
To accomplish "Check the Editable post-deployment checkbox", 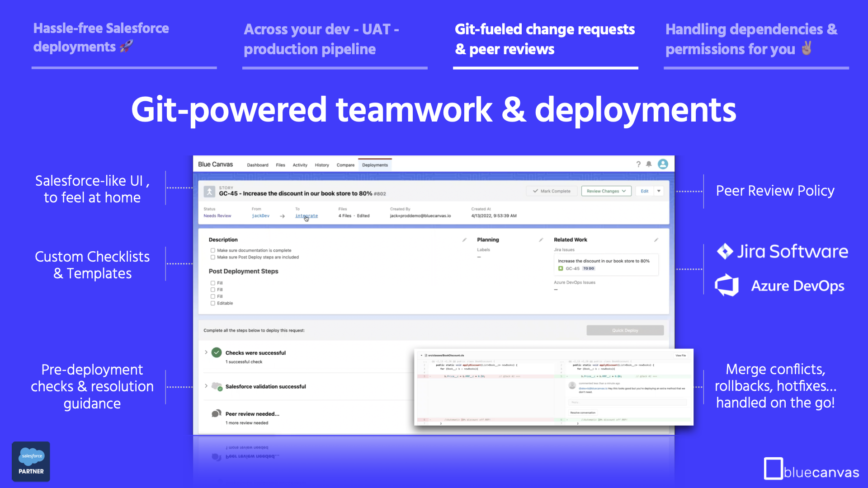I will pos(212,303).
